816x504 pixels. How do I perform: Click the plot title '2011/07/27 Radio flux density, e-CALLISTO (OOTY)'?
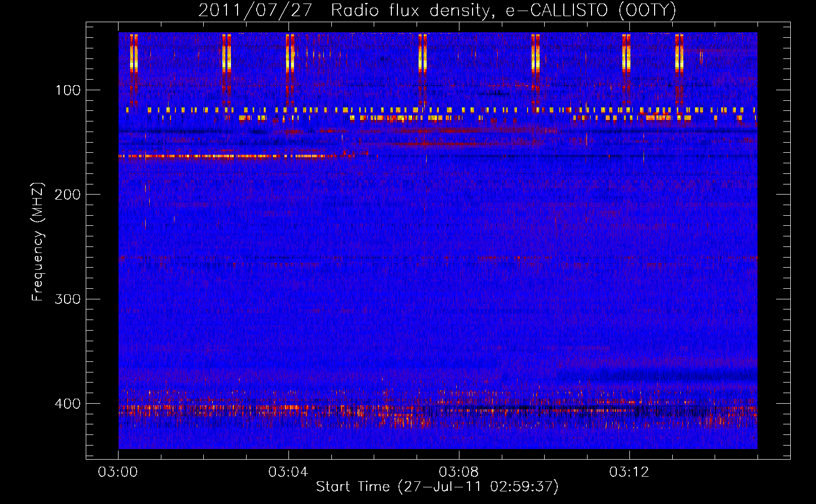tap(437, 10)
